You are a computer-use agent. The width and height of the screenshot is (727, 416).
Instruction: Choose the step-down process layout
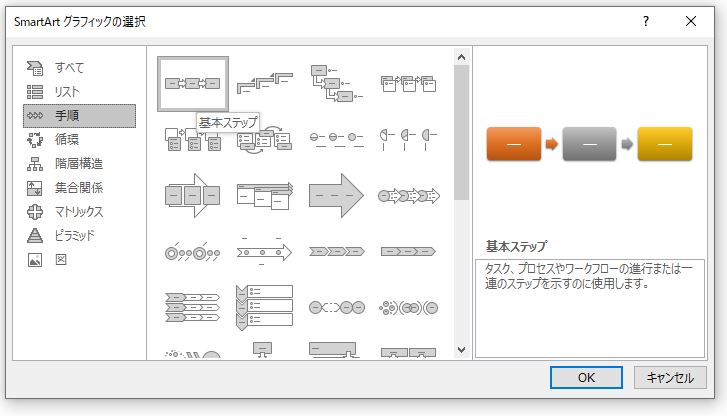point(337,83)
